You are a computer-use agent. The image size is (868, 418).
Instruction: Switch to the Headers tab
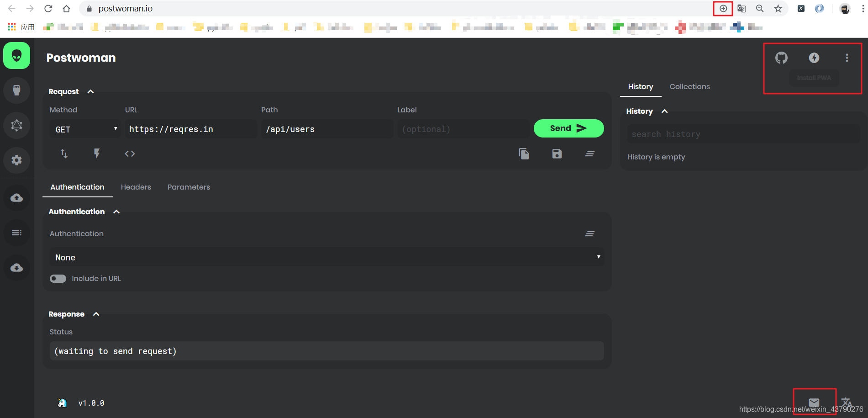point(136,187)
